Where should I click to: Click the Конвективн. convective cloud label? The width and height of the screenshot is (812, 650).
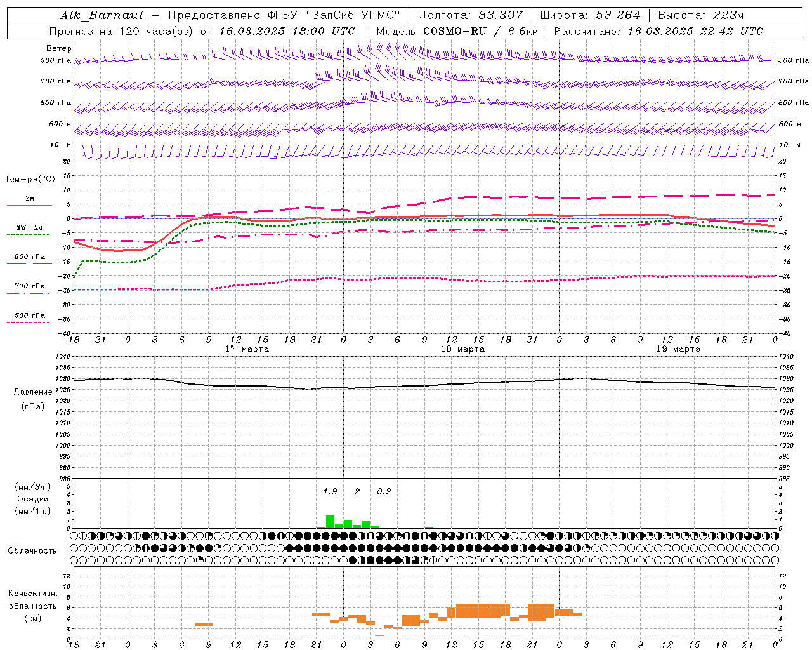[32, 594]
